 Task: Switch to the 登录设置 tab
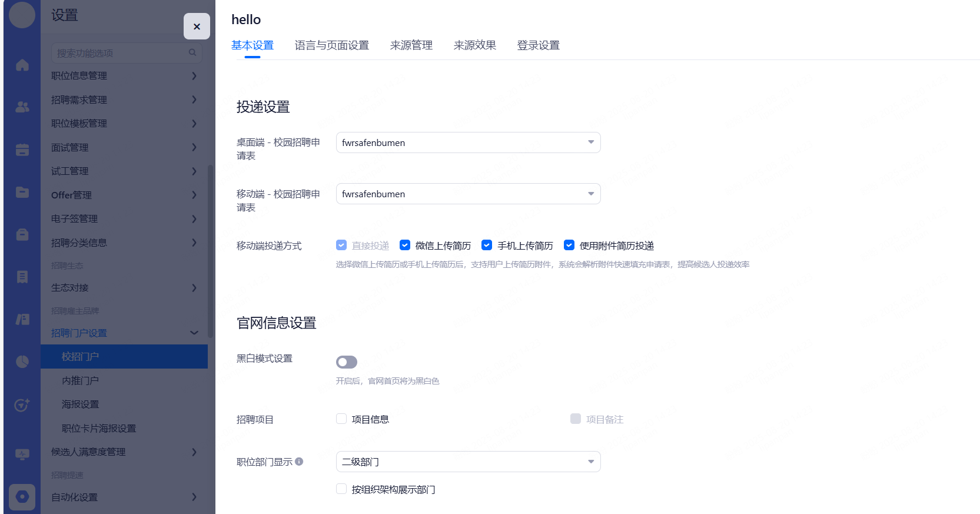538,45
